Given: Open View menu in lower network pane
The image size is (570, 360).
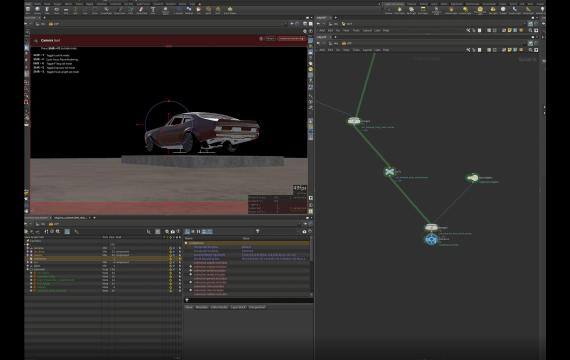Looking at the screenshot, I should point(346,50).
